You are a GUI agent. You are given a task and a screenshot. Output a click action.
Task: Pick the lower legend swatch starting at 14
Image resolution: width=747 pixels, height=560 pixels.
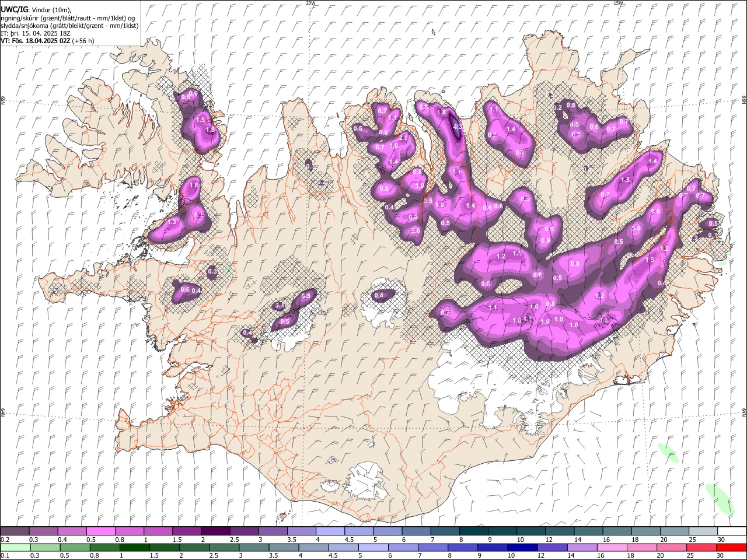[x=582, y=547]
